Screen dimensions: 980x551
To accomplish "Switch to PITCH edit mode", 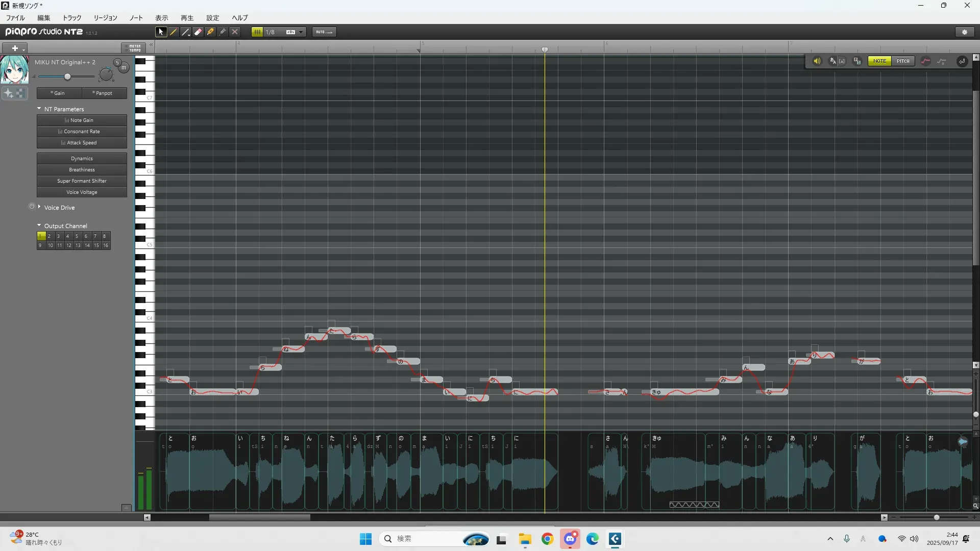I will pos(902,61).
